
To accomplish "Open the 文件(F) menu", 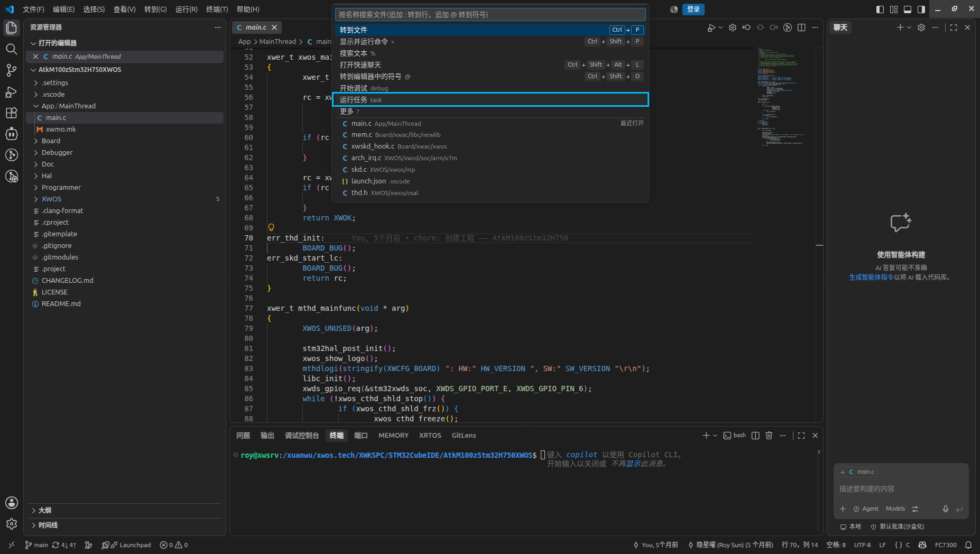I will pos(33,10).
